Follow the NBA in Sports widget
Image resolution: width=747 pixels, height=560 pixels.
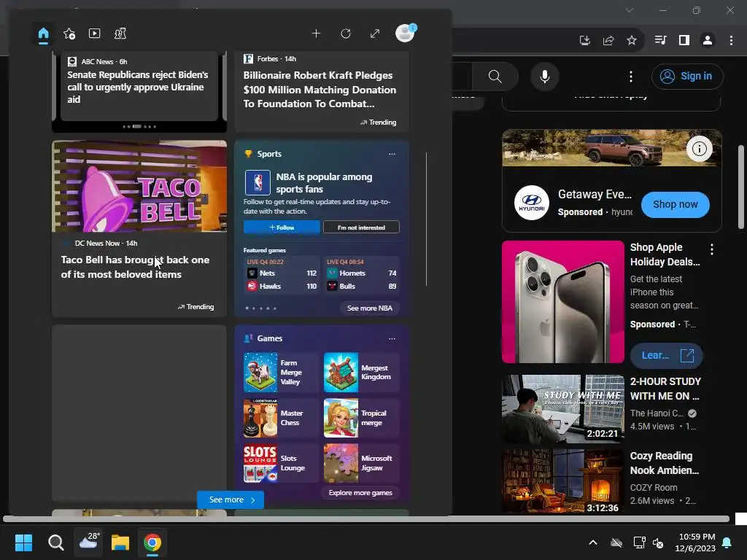click(282, 227)
